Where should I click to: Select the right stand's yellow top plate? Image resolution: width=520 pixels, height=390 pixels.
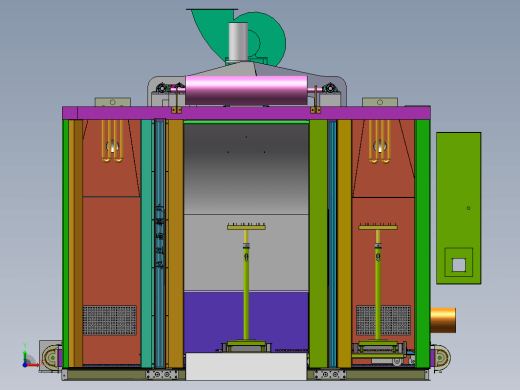[x=378, y=227]
